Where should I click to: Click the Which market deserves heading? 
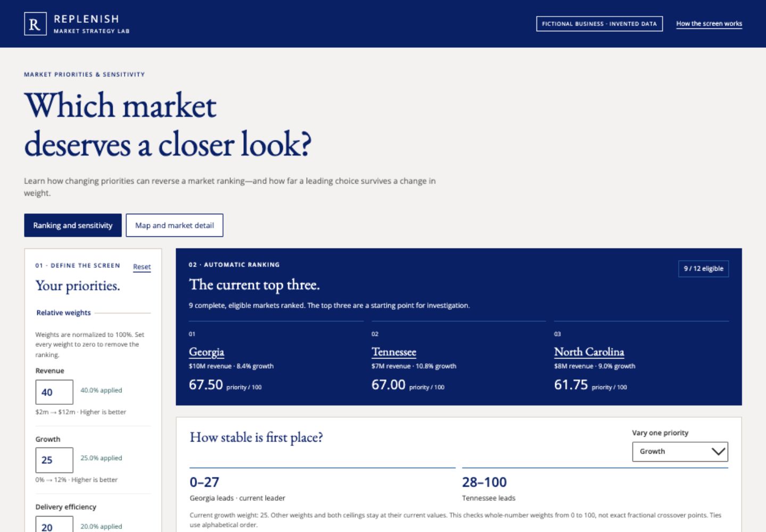pos(168,125)
